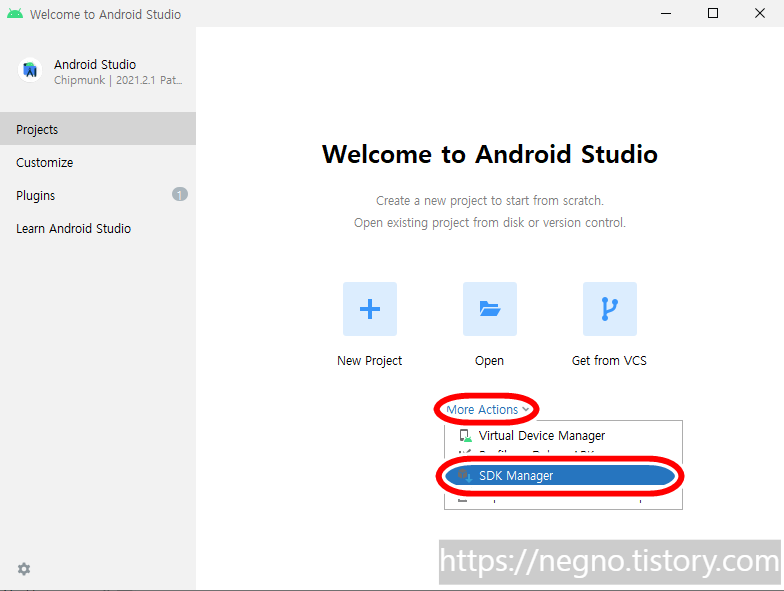
Task: Minimize the Android Studio window
Action: 666,14
